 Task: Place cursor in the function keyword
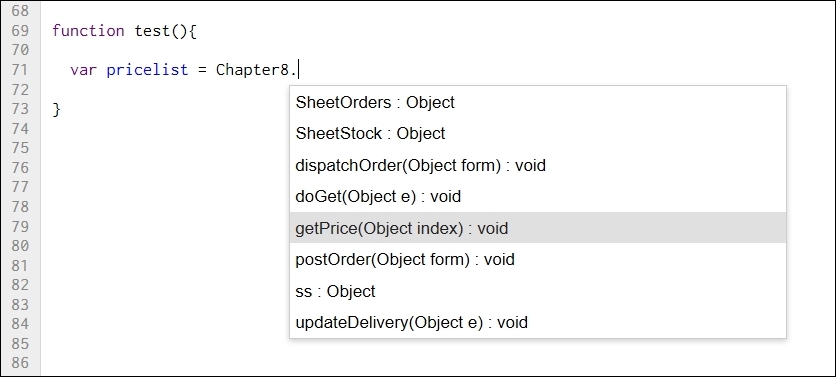click(x=89, y=31)
